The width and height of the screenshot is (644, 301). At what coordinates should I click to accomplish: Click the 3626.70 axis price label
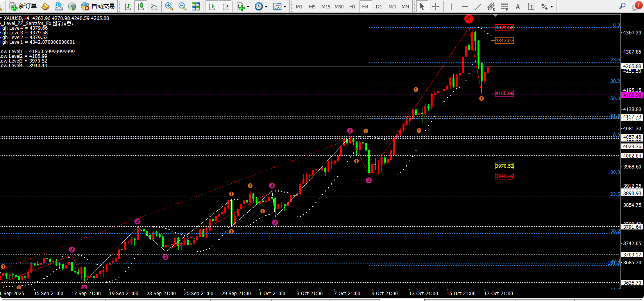coord(632,283)
